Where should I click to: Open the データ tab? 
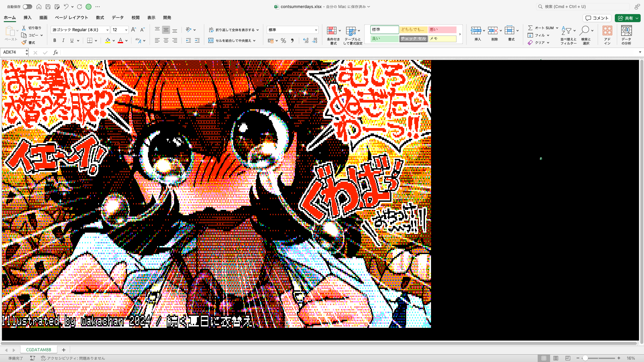118,18
